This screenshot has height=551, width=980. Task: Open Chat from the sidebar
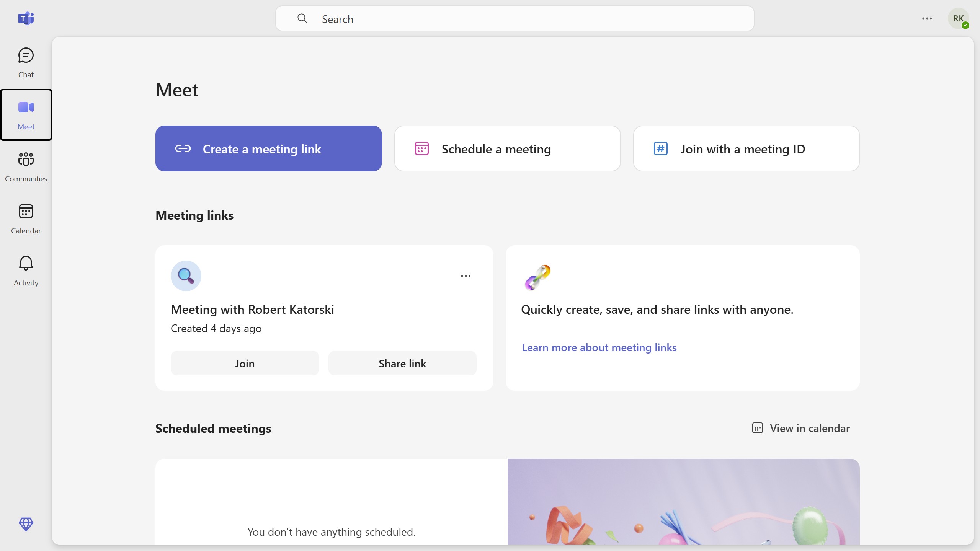[25, 62]
